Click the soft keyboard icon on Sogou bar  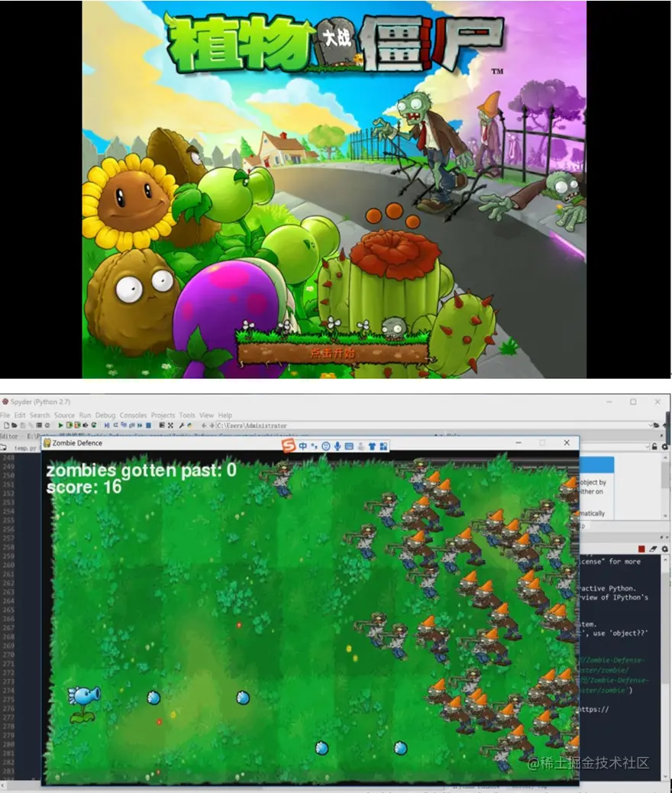(x=349, y=446)
